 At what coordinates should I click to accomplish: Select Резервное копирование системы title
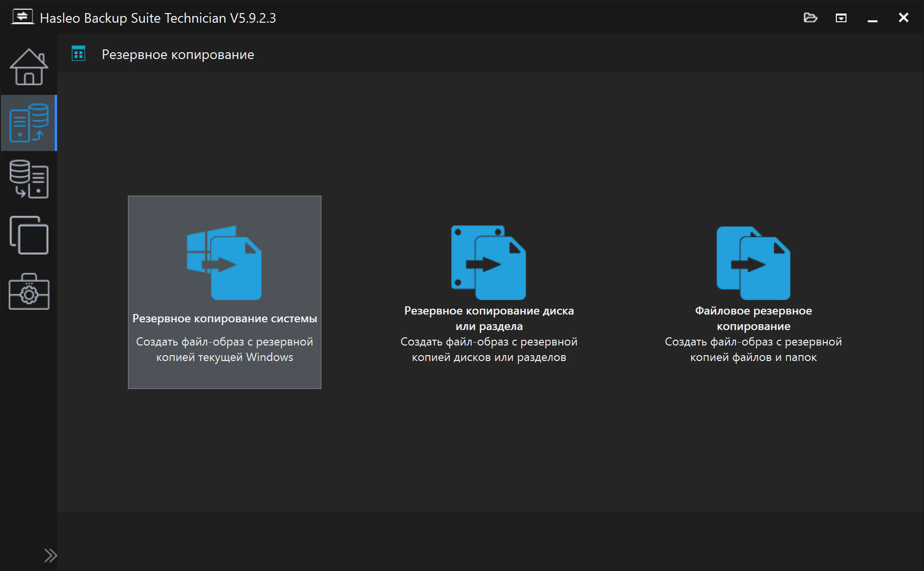pyautogui.click(x=225, y=318)
